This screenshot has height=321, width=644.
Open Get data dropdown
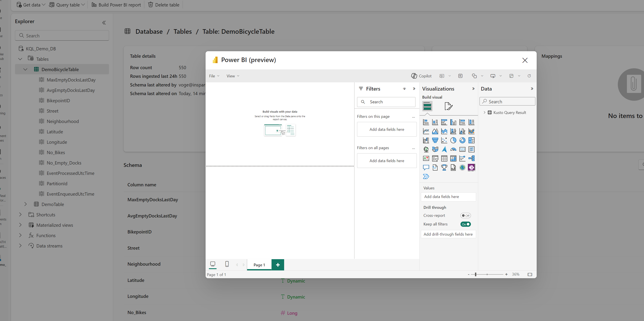31,5
